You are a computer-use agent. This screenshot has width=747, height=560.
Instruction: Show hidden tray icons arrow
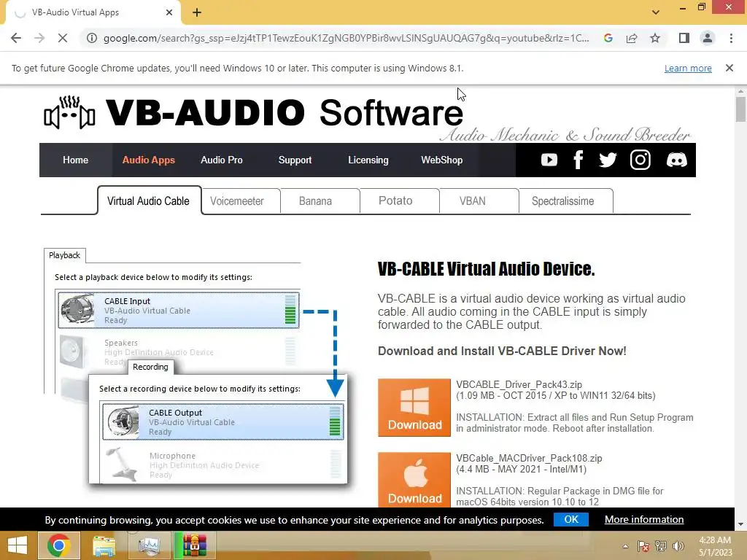[625, 546]
